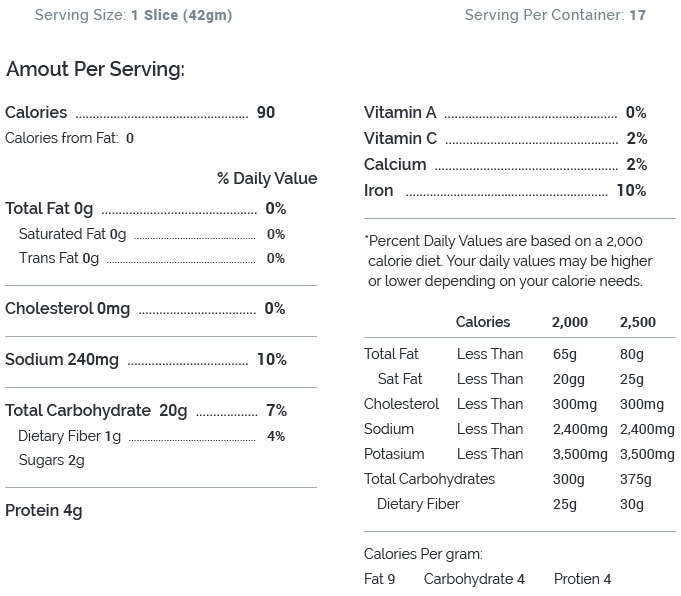Select the Total Carbohydrate 20g label
681x596 pixels.
pos(96,411)
